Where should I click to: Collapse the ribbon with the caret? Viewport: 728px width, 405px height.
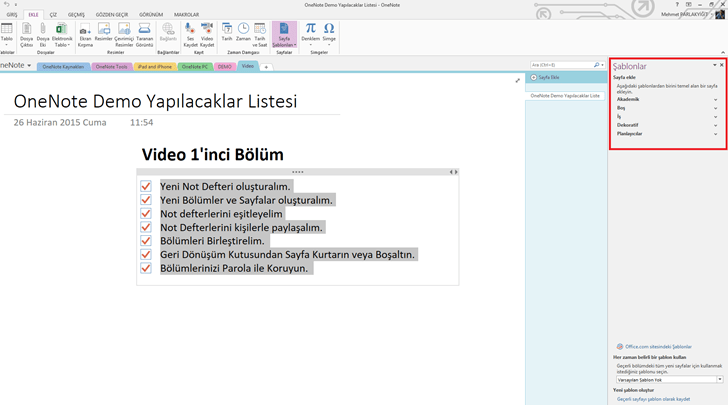click(x=722, y=52)
